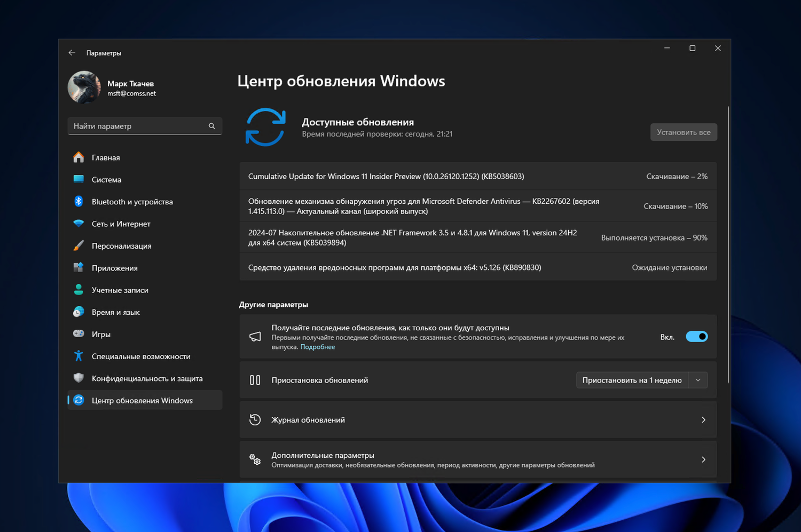Click the back arrow in Settings header
Screen dimensions: 801x532
click(72, 53)
